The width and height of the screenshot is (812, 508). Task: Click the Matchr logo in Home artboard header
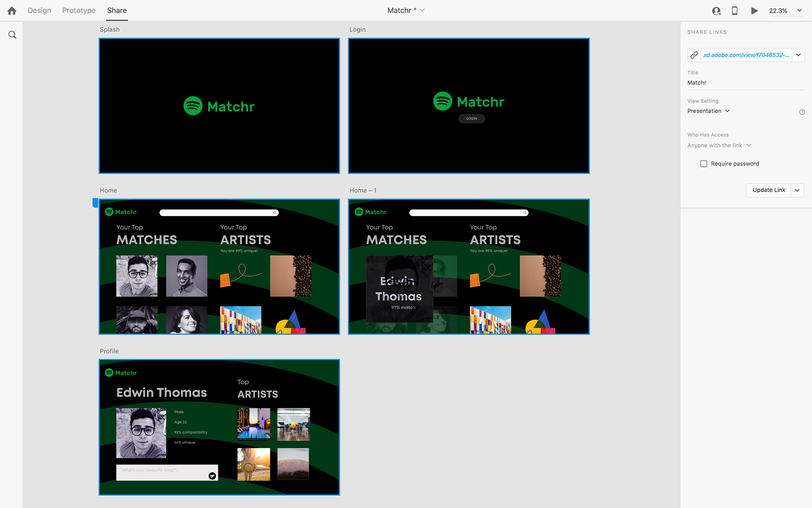(x=121, y=212)
